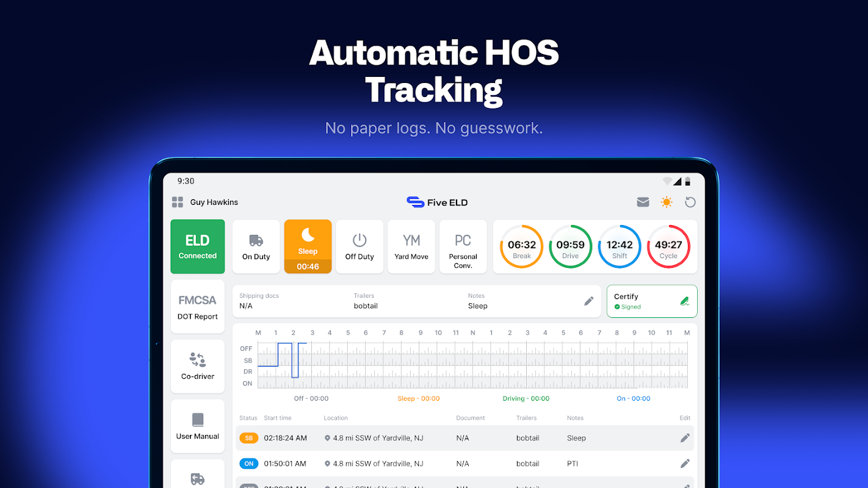Click the Five ELD logo
Image resolution: width=868 pixels, height=488 pixels.
pyautogui.click(x=437, y=202)
